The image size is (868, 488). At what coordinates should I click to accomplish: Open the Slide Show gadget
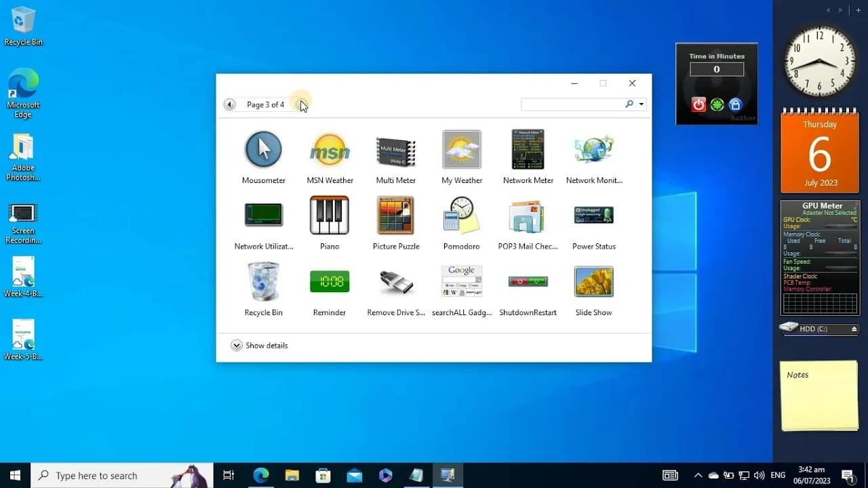593,281
